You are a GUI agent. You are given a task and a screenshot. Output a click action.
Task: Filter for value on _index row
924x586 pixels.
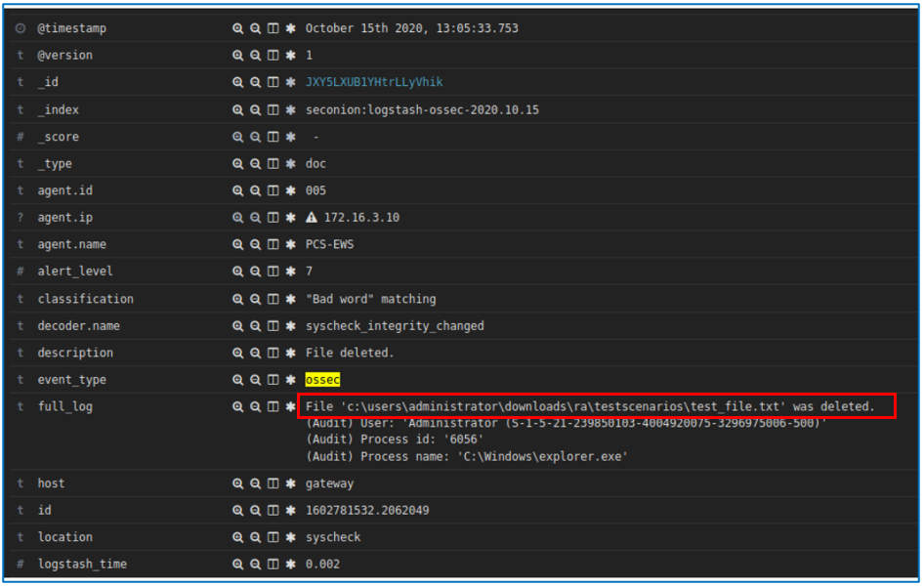(237, 110)
